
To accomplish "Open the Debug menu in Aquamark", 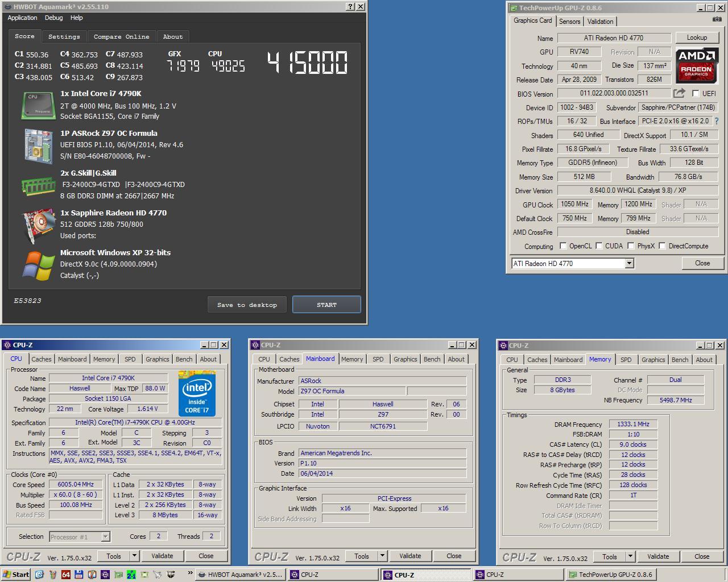I will coord(54,18).
